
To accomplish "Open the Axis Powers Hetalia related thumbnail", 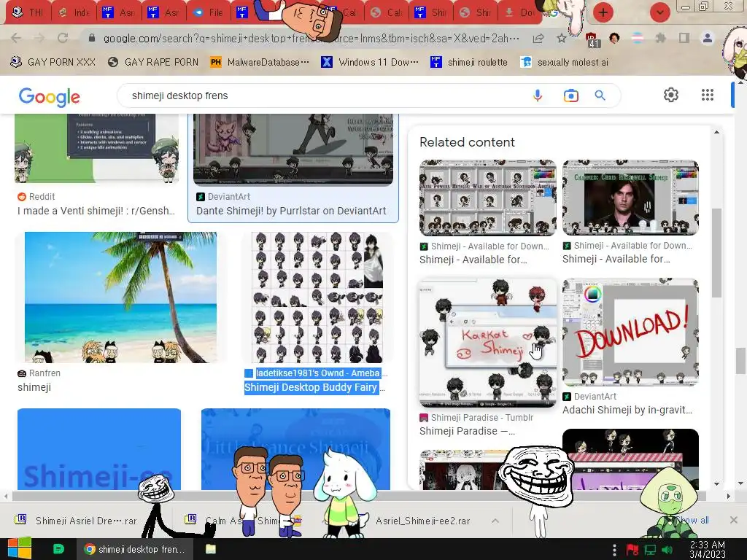I will pyautogui.click(x=487, y=198).
